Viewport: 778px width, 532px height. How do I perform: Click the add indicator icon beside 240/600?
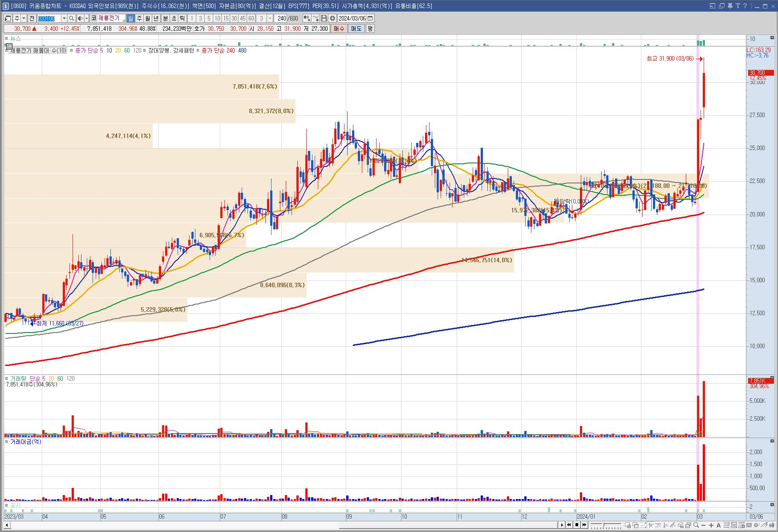(x=307, y=18)
